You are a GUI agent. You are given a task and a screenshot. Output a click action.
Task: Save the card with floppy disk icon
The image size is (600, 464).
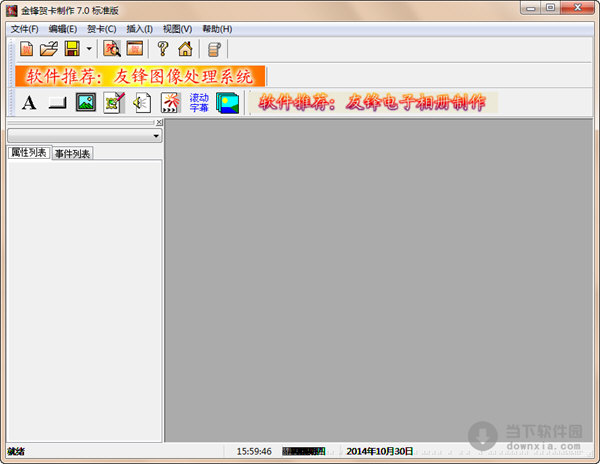click(x=72, y=49)
